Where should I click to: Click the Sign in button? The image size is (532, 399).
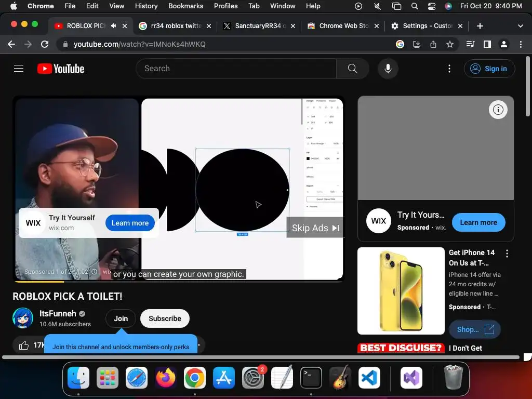489,69
